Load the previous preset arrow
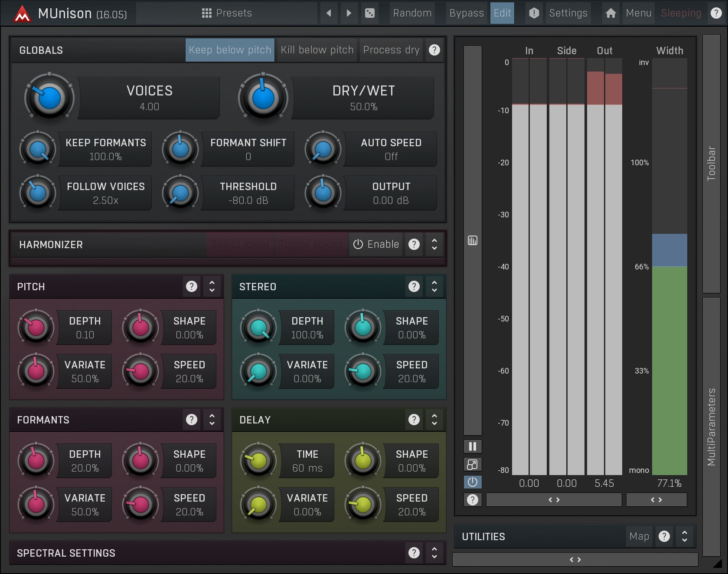 329,13
